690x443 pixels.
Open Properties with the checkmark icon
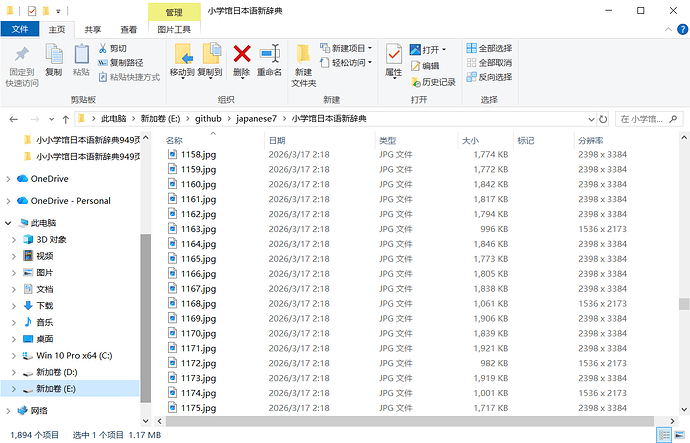393,54
